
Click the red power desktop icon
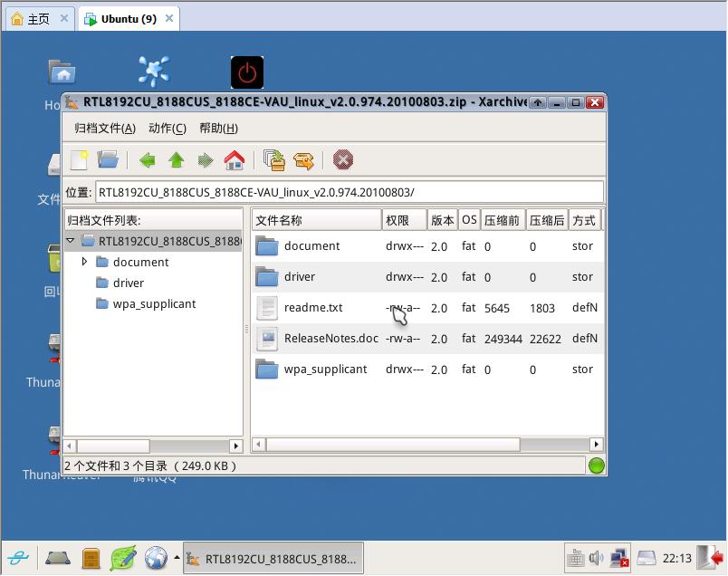247,72
